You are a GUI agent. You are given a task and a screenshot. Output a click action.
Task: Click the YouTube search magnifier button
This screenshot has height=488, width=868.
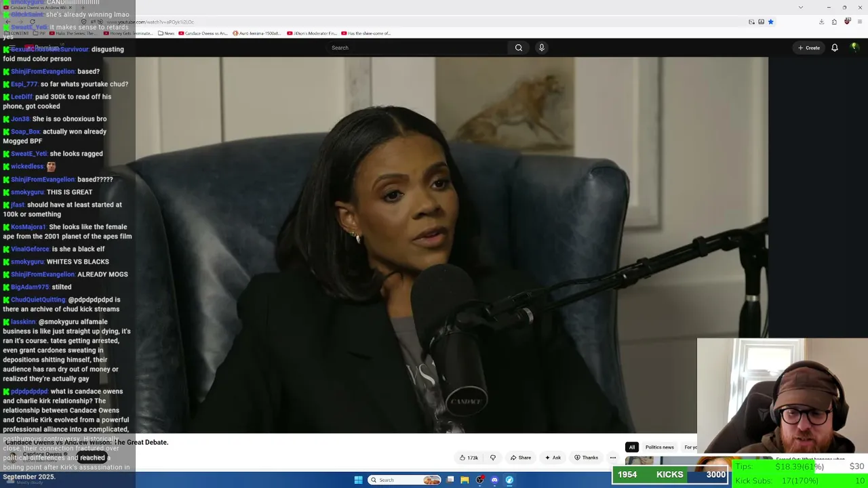(519, 47)
